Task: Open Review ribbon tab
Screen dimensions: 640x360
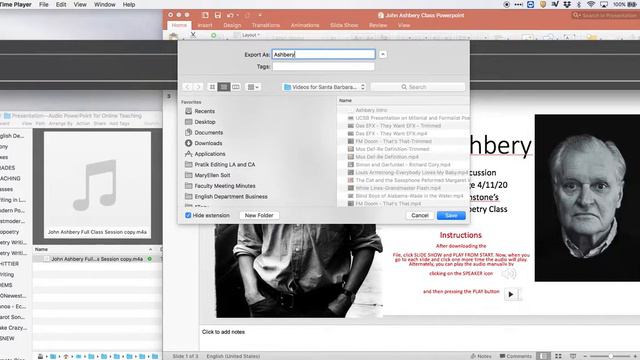Action: [378, 25]
